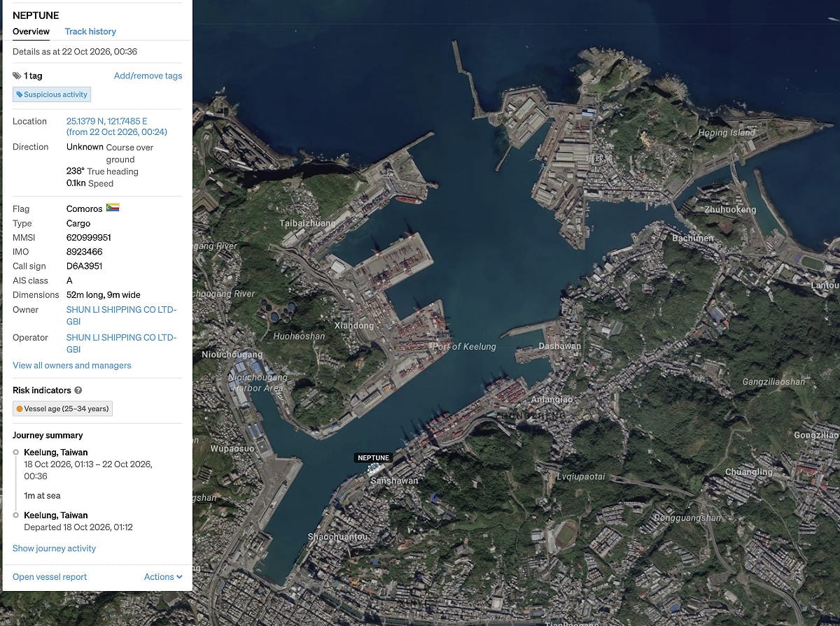This screenshot has width=840, height=626.
Task: Show journey activity
Action: pos(54,548)
